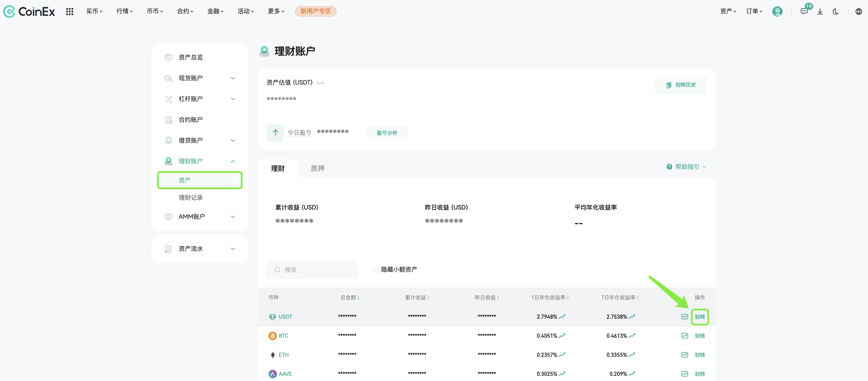Open messages icon with 19 badge
Viewport: 868px width, 381px height.
tap(804, 12)
